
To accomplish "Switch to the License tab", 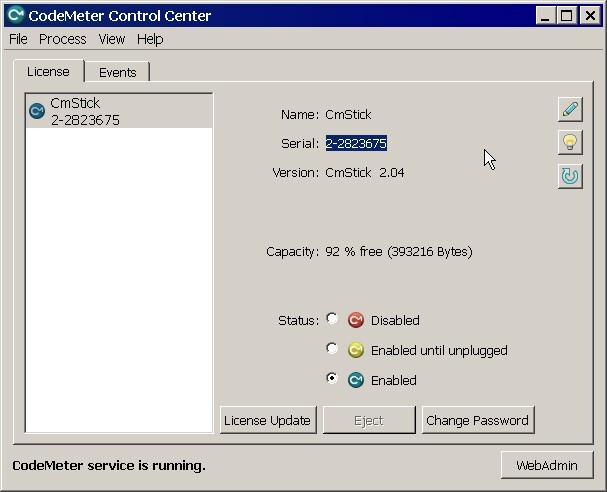I will coord(48,72).
